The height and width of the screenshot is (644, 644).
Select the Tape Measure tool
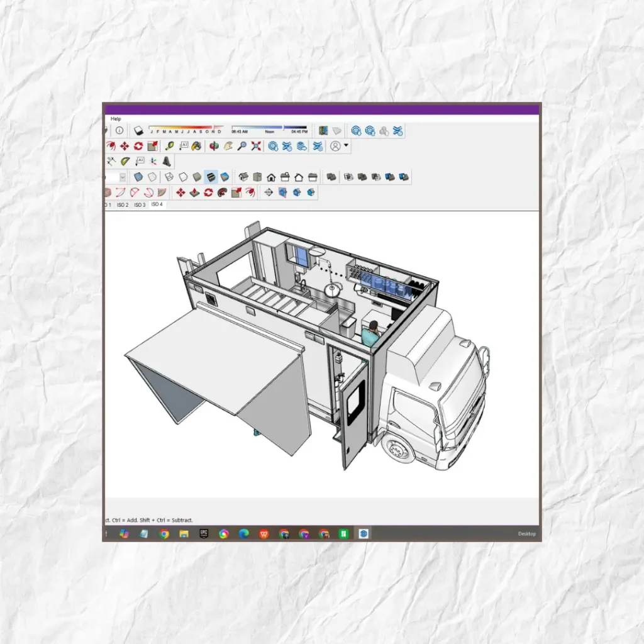[x=169, y=146]
